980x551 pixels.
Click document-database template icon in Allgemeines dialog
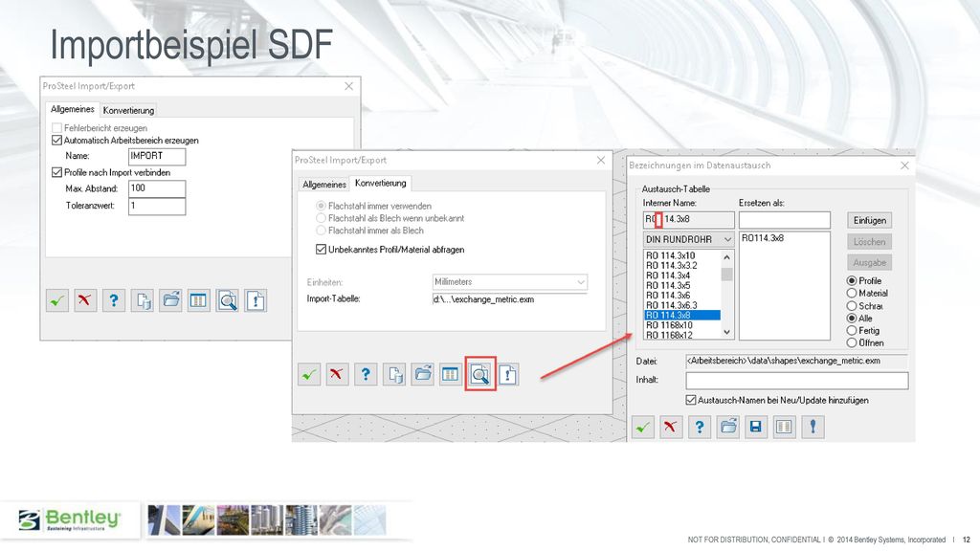point(143,301)
